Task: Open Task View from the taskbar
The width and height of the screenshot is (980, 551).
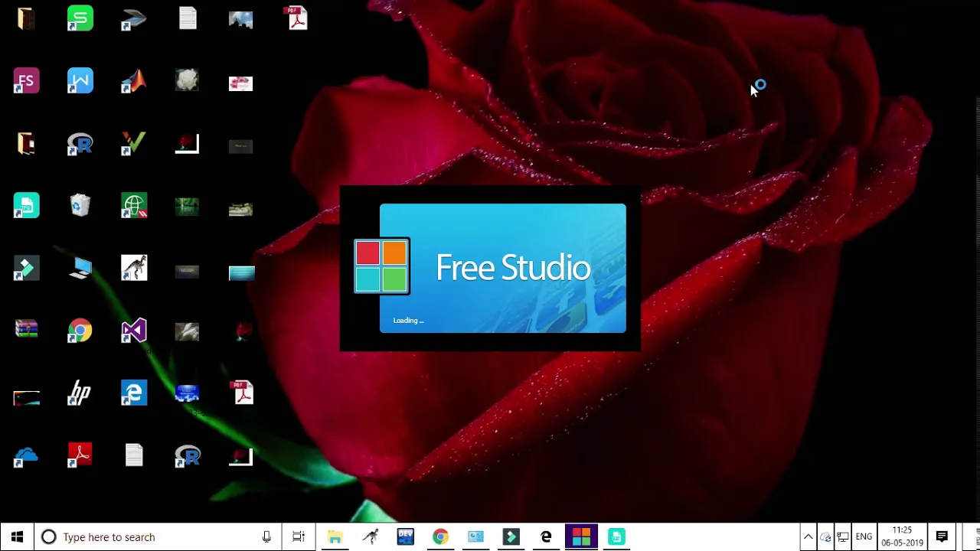Action: click(x=299, y=537)
